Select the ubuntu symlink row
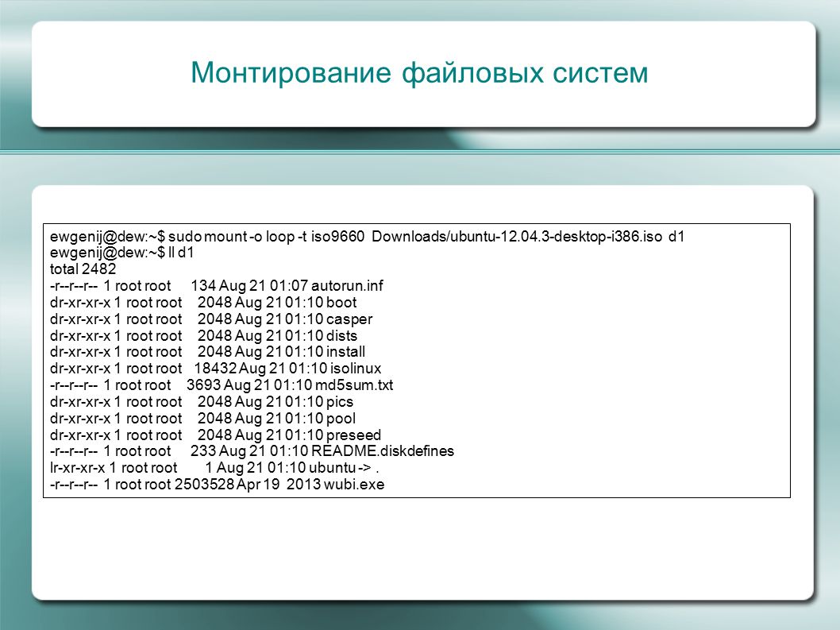The height and width of the screenshot is (630, 840). [x=215, y=468]
